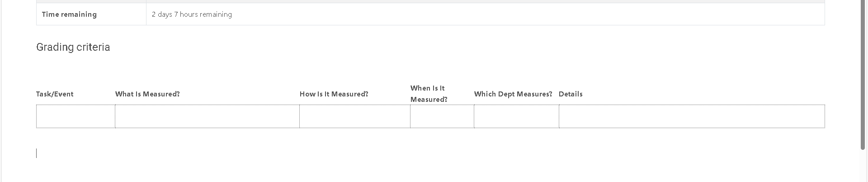Viewport: 868px width, 182px height.
Task: Place cursor in empty How Is It Measured cell
Action: [355, 116]
